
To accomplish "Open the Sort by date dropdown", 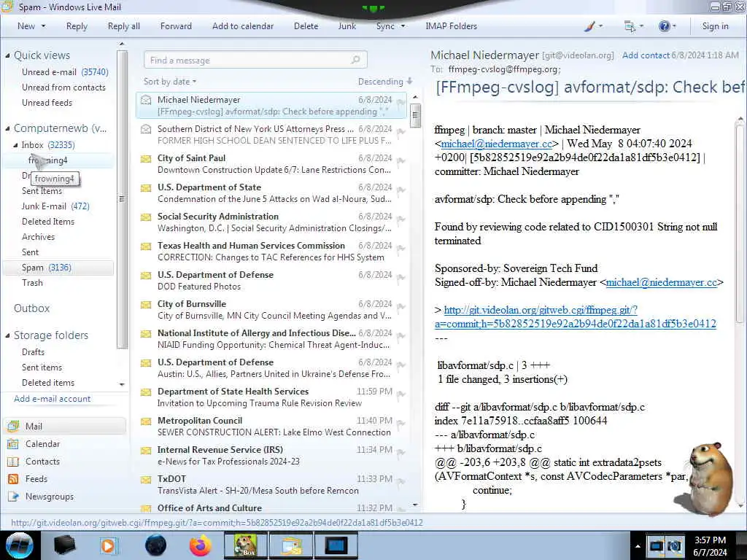I will [170, 82].
